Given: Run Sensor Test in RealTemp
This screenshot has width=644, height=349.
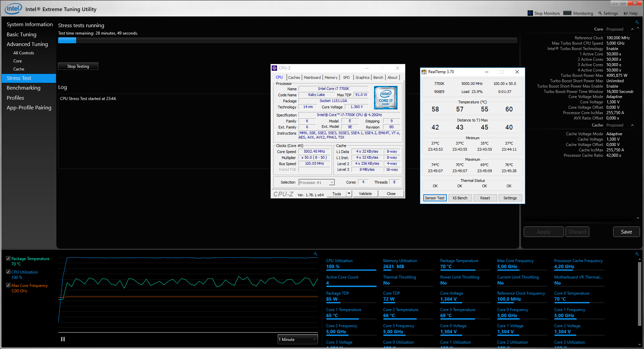Looking at the screenshot, I should [435, 198].
